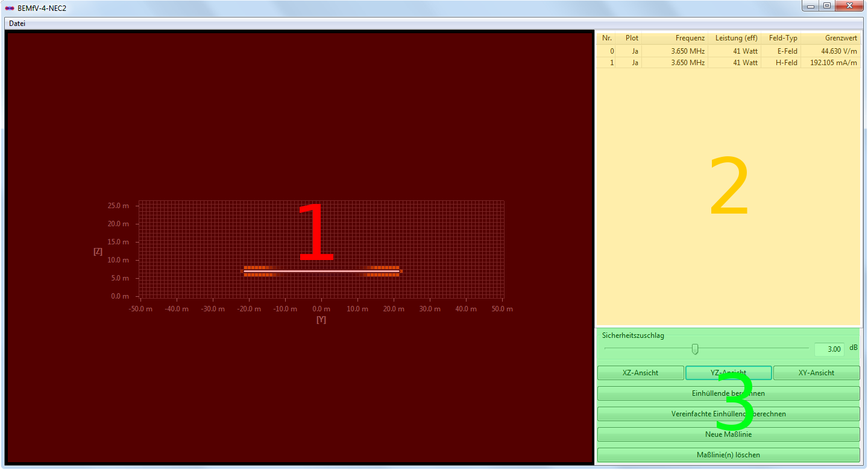Minimize the BEMfV-4-NEC2 window
The height and width of the screenshot is (470, 868).
[x=811, y=6]
